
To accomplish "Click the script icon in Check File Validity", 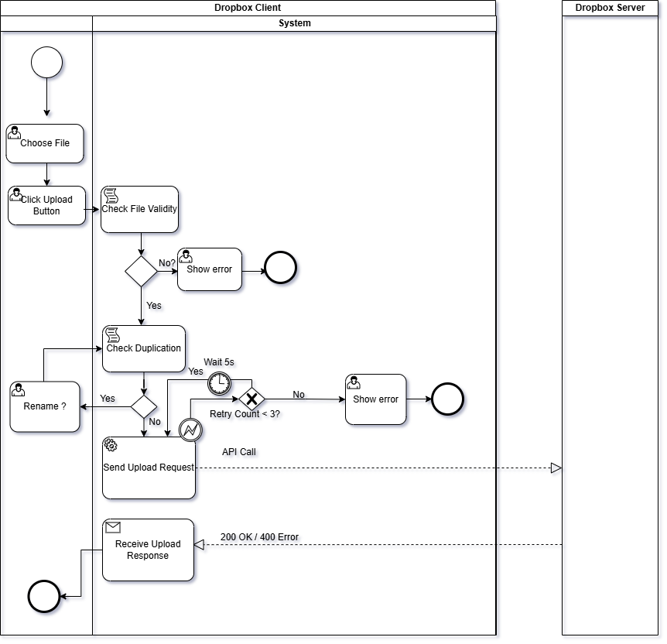I will pos(111,194).
